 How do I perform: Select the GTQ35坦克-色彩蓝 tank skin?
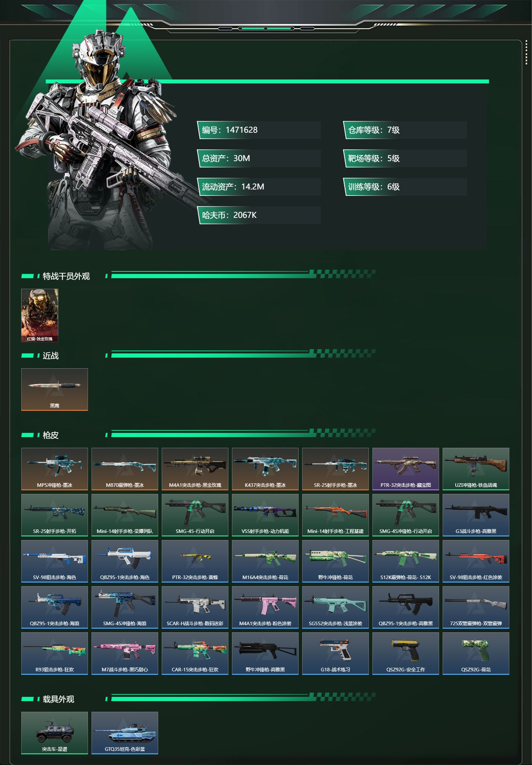click(125, 733)
